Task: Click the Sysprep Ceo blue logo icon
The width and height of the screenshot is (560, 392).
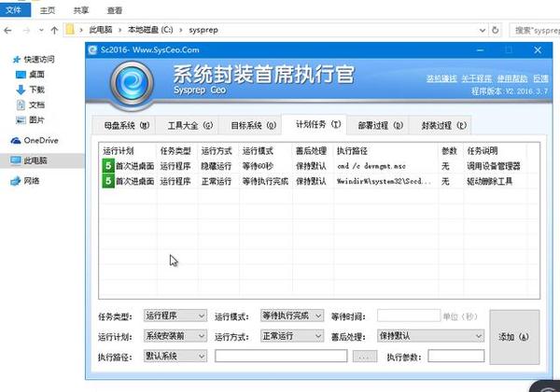Action: [132, 84]
